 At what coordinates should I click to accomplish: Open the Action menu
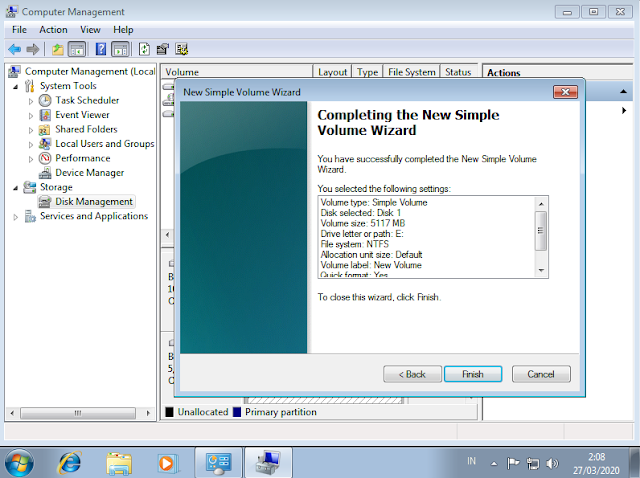click(53, 30)
